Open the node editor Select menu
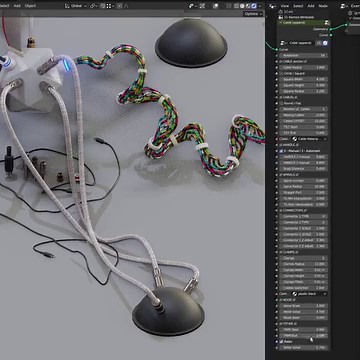The height and width of the screenshot is (360, 360). click(x=298, y=6)
